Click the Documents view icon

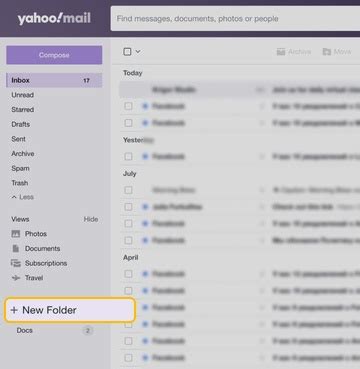[x=16, y=248]
